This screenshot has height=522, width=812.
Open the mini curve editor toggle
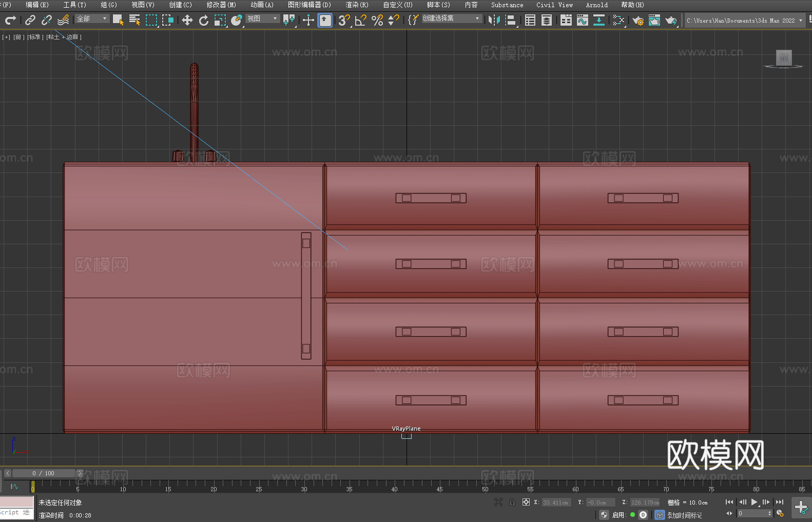(14, 487)
